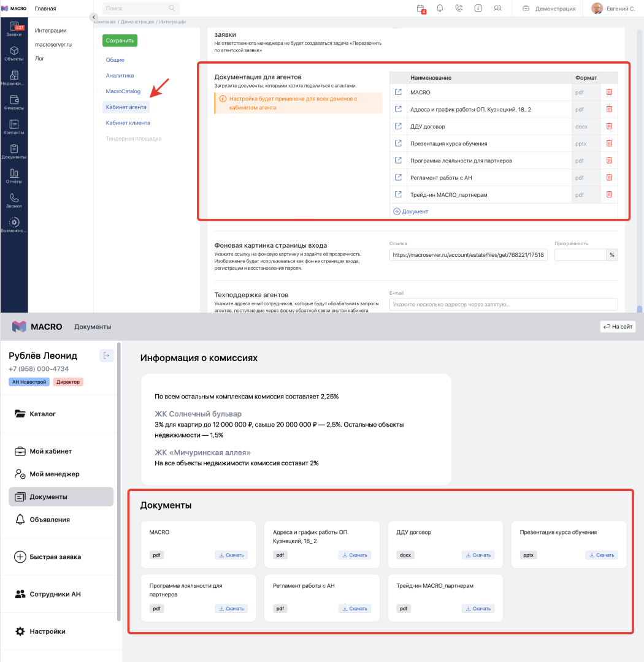Delete the ДДУ договор document

click(x=609, y=126)
